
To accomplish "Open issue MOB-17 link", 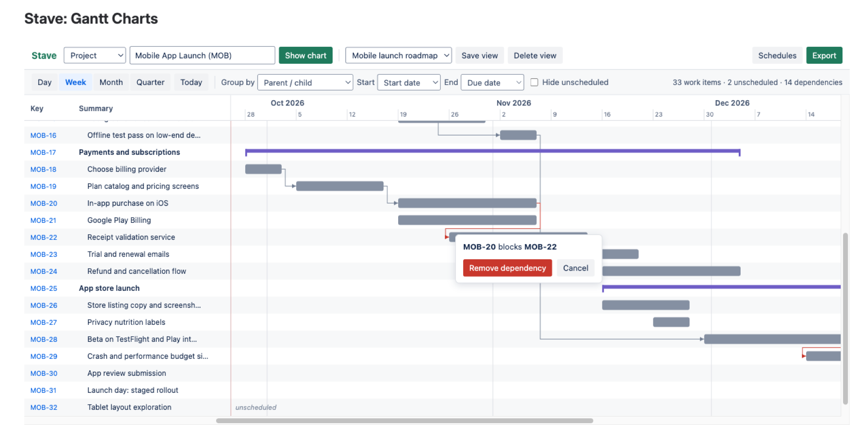I will tap(43, 152).
